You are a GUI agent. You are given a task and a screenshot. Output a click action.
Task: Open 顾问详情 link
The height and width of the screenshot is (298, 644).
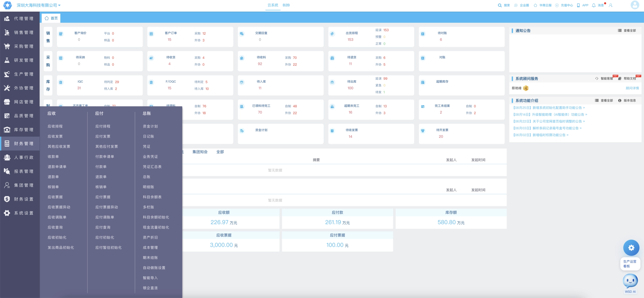click(x=632, y=88)
